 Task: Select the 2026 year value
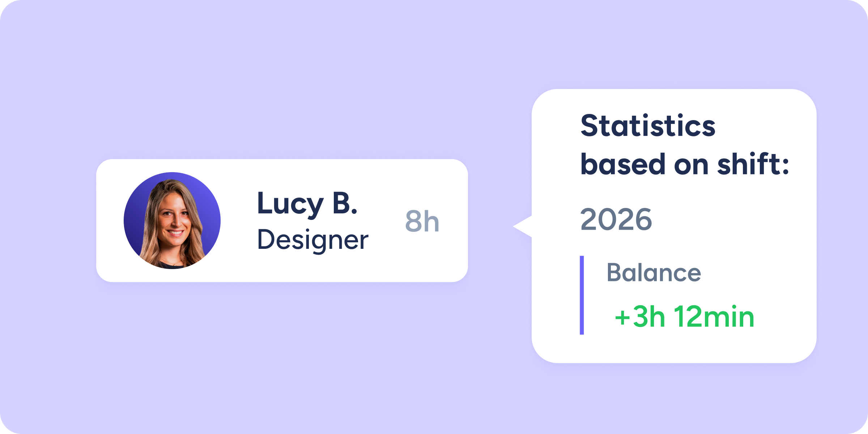pos(616,220)
